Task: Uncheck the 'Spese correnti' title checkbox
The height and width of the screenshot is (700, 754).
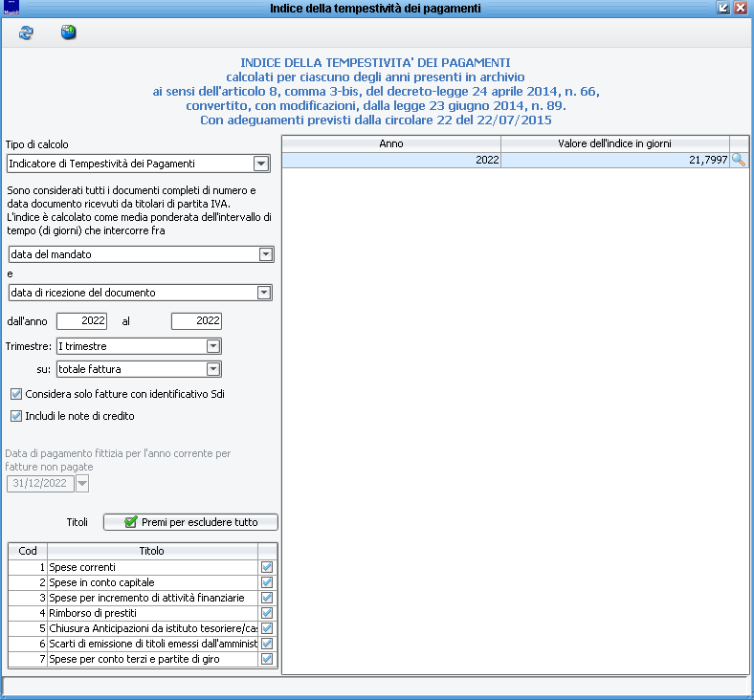Action: click(267, 567)
